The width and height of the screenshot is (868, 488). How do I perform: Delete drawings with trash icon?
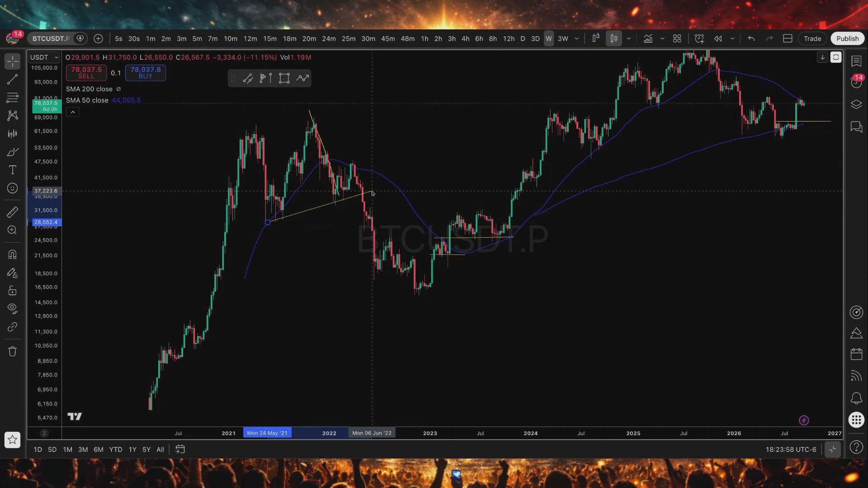point(13,351)
